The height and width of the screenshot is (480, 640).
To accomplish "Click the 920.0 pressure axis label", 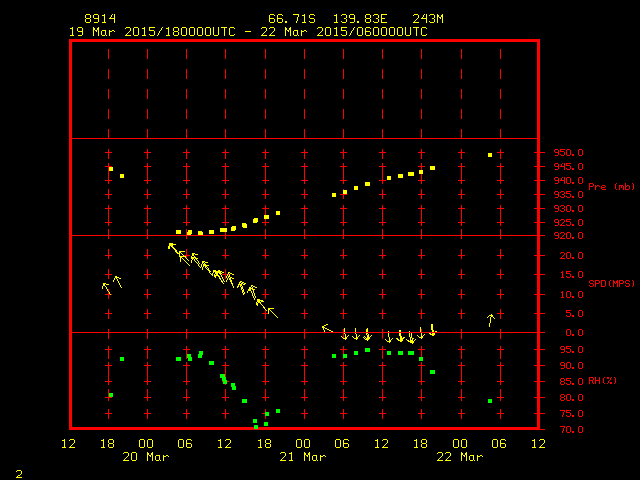I will (x=568, y=236).
